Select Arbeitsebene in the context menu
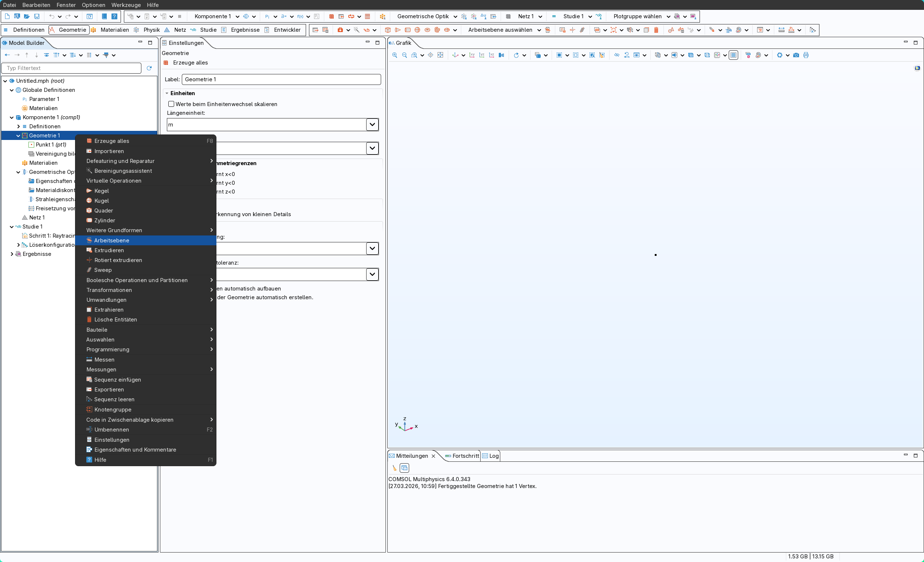Image resolution: width=924 pixels, height=562 pixels. 111,240
